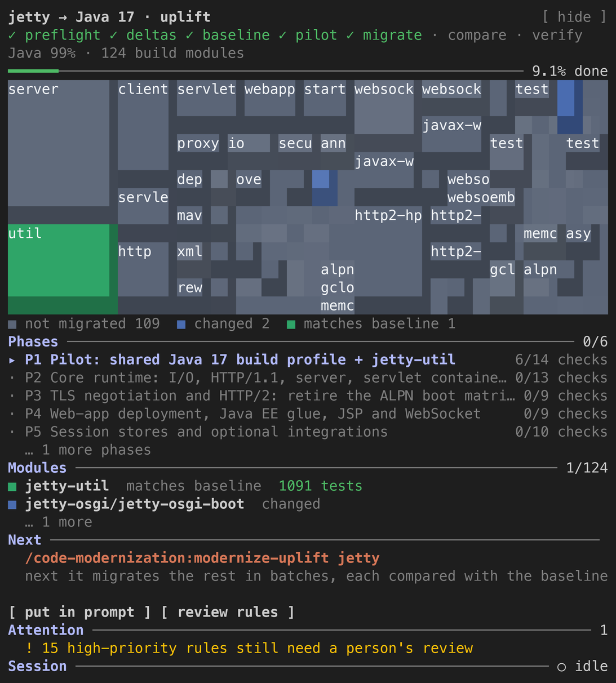Open the Attention section header
The width and height of the screenshot is (616, 683).
pyautogui.click(x=46, y=630)
